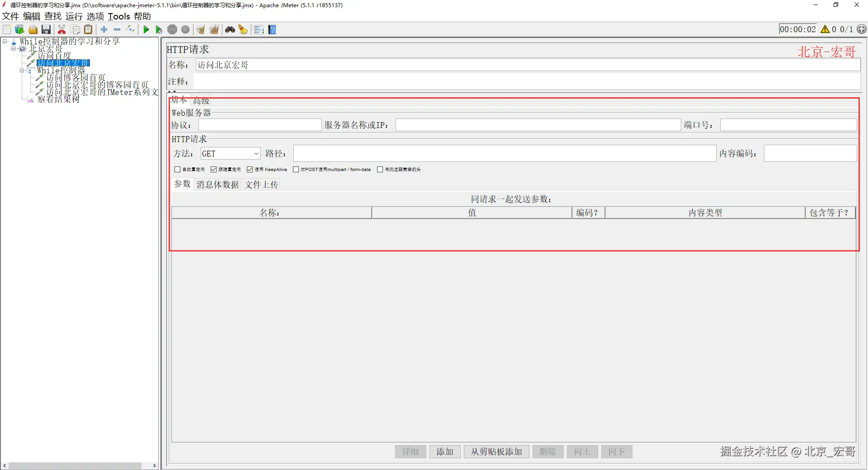Start the test with green play icon
Image resolution: width=868 pixels, height=470 pixels.
point(146,30)
